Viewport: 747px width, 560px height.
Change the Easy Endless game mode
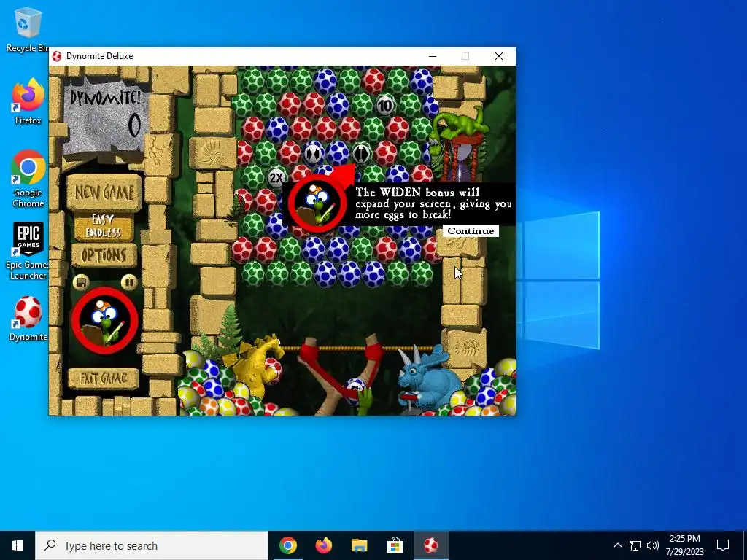pos(104,226)
